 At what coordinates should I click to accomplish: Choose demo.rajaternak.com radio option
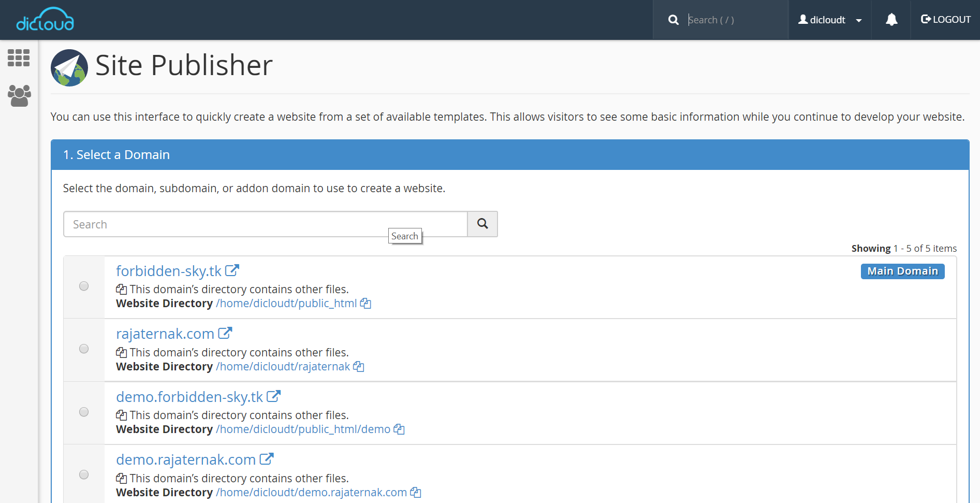(84, 475)
